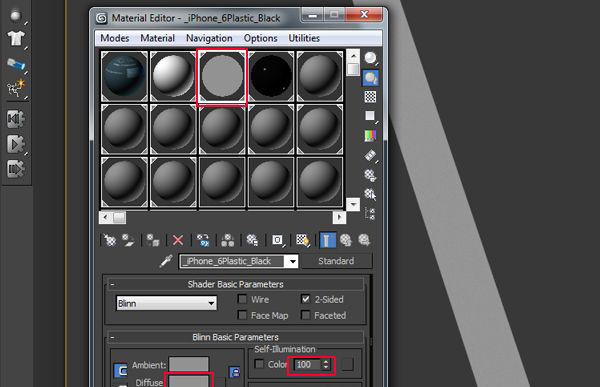600x387 pixels.
Task: Click Make Preview film icon
Action: [x=370, y=156]
